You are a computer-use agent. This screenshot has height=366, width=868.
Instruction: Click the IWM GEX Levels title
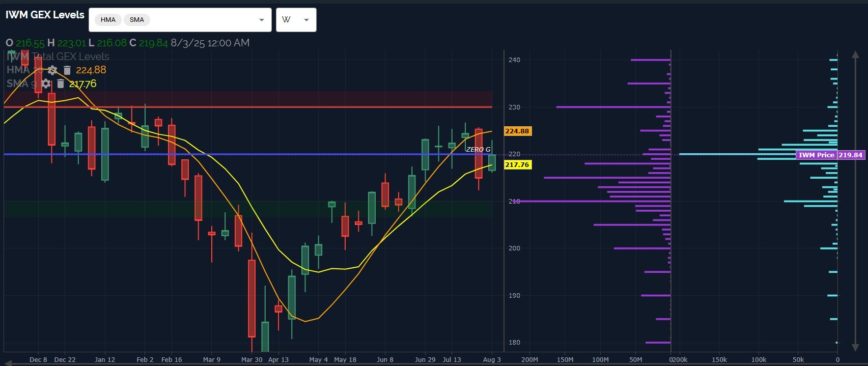pyautogui.click(x=45, y=15)
